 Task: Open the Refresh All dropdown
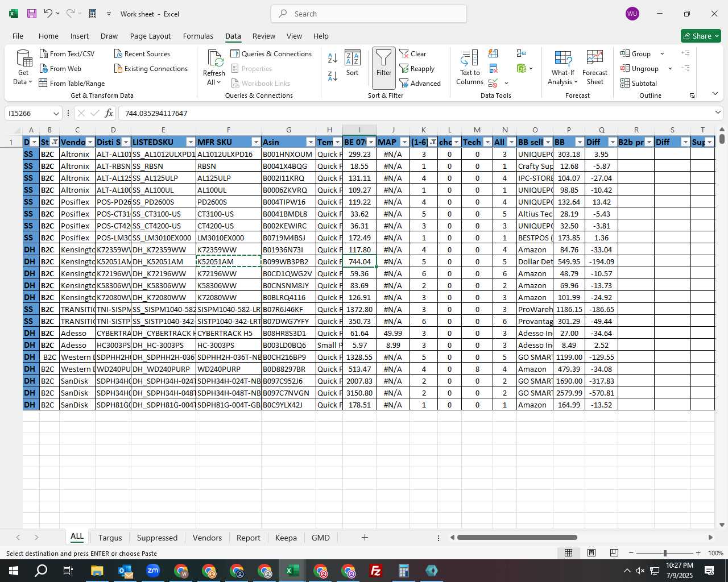point(214,82)
